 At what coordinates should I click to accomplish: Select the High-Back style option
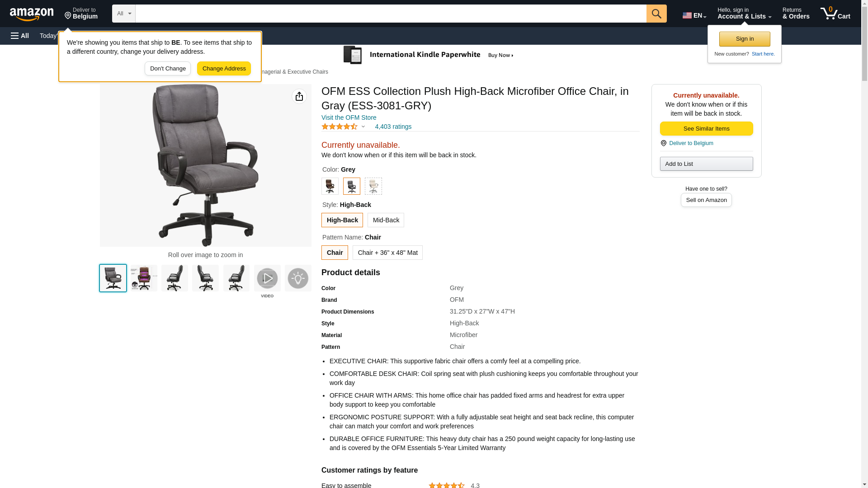click(x=342, y=220)
